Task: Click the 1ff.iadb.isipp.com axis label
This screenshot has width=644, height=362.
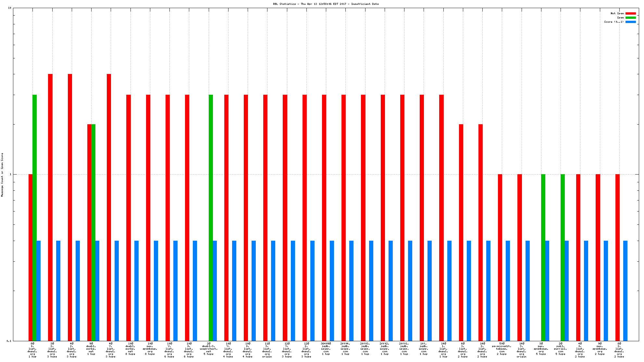Action: pyautogui.click(x=424, y=349)
